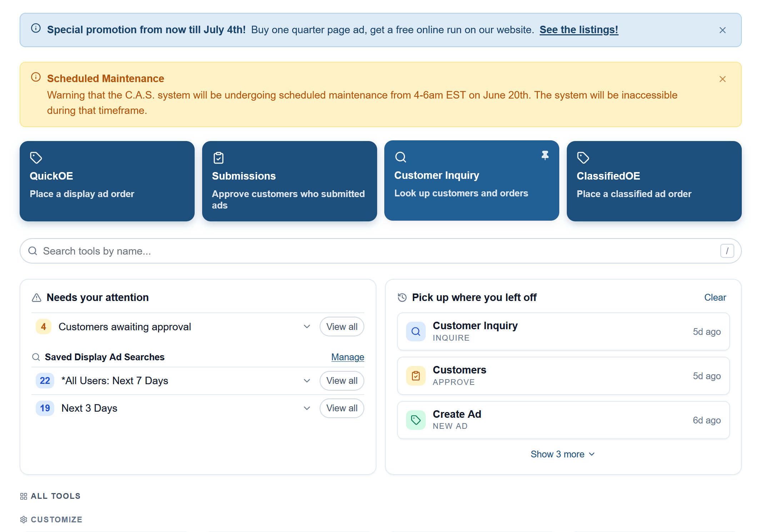
Task: Click 'Place a display ad order' text
Action: pos(82,194)
